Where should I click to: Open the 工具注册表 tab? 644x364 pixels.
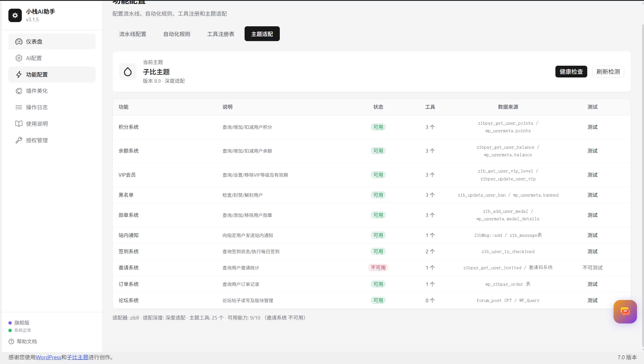pyautogui.click(x=221, y=34)
